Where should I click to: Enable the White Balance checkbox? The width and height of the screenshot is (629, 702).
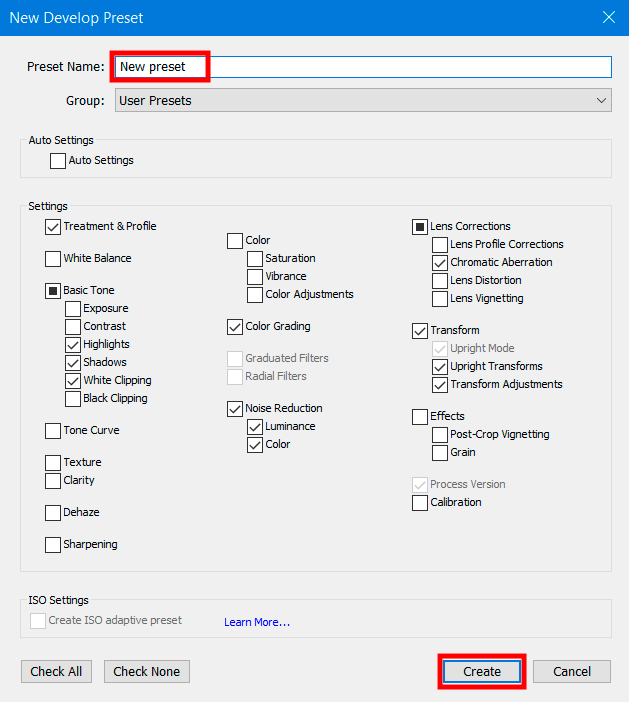(53, 259)
